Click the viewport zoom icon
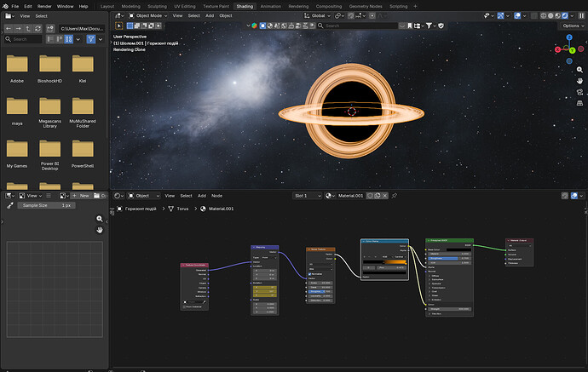The image size is (588, 372). click(x=579, y=70)
